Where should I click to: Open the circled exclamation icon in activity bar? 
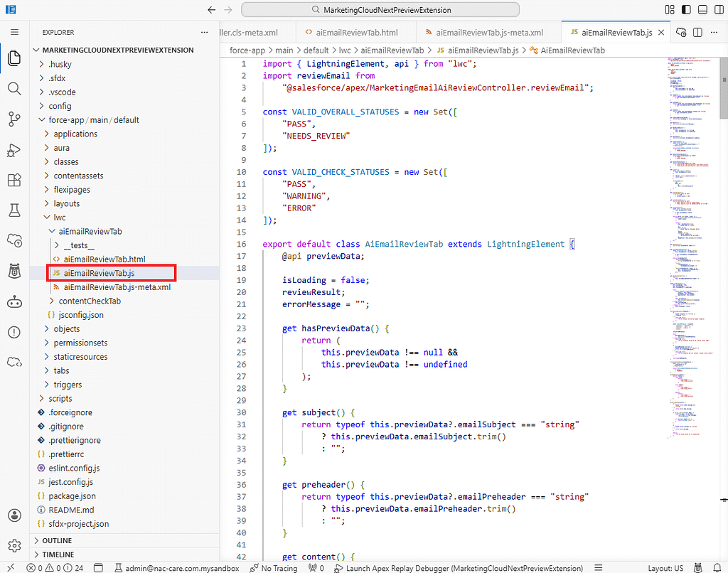14,333
